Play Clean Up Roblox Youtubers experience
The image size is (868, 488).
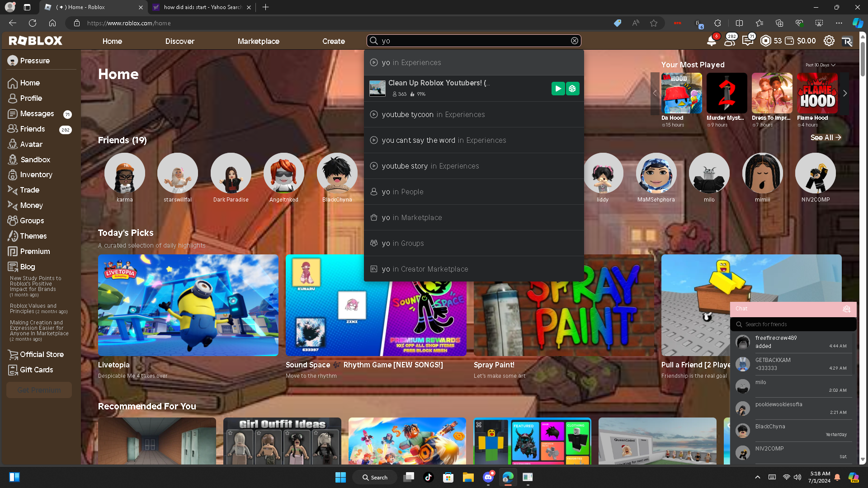[x=558, y=89]
